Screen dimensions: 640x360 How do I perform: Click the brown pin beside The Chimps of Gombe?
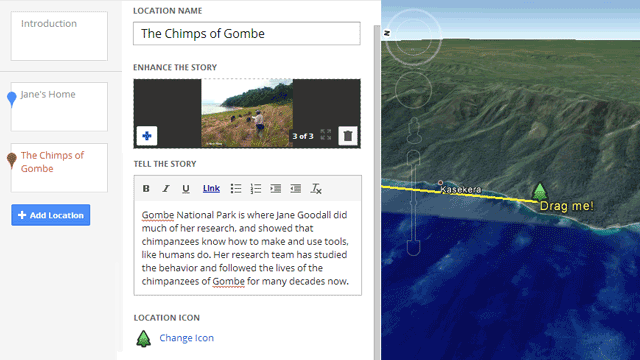click(x=12, y=160)
